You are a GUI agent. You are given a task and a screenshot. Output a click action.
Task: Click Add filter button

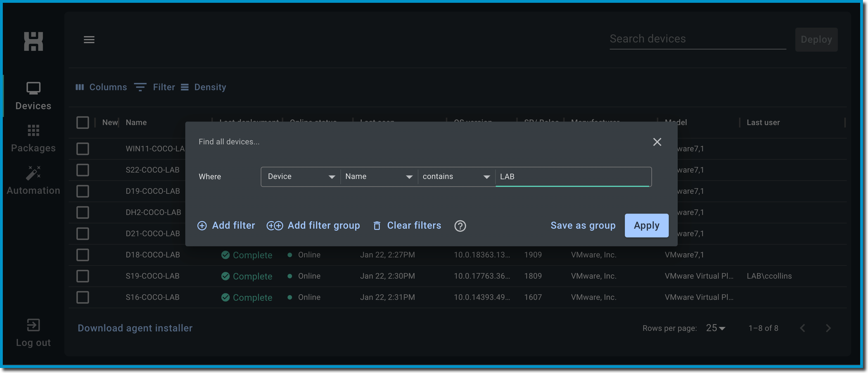click(226, 225)
